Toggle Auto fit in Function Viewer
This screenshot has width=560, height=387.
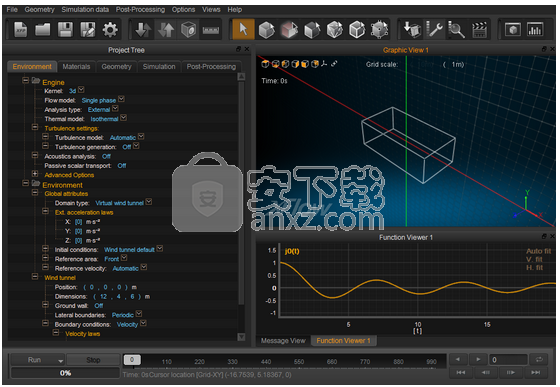click(539, 251)
